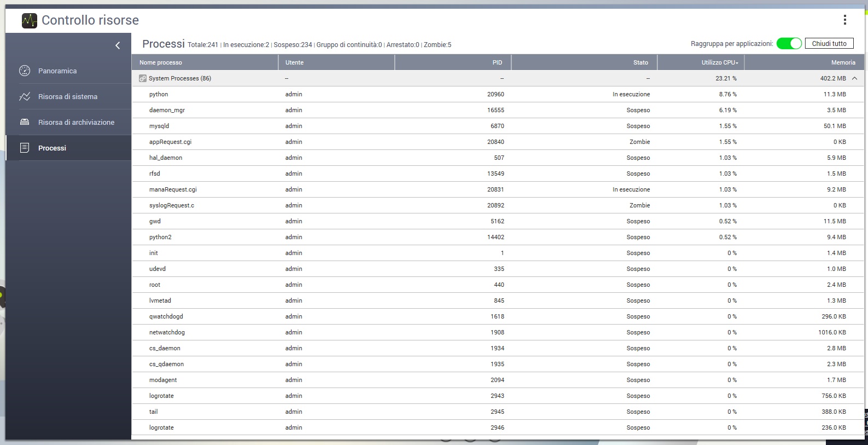
Task: Click the Risorsa di archiviazione disk icon
Action: 25,122
